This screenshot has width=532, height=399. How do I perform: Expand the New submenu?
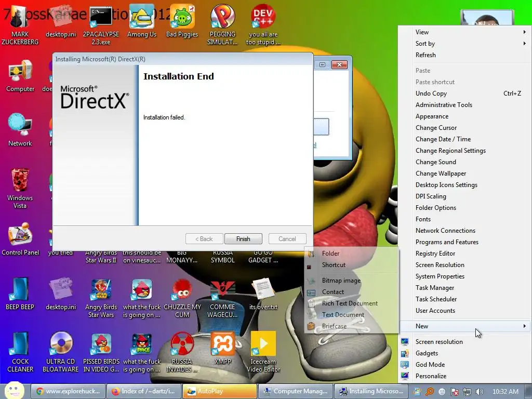pos(465,326)
